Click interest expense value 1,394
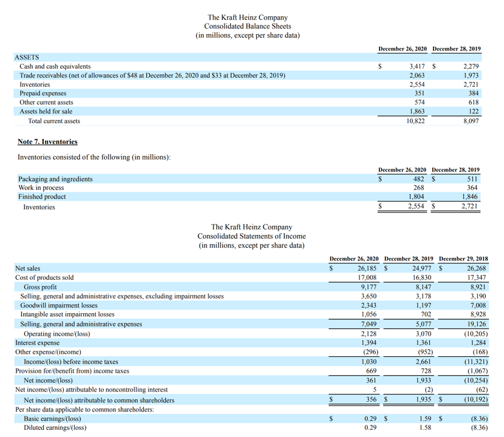The height and width of the screenshot is (437, 504). (x=369, y=343)
